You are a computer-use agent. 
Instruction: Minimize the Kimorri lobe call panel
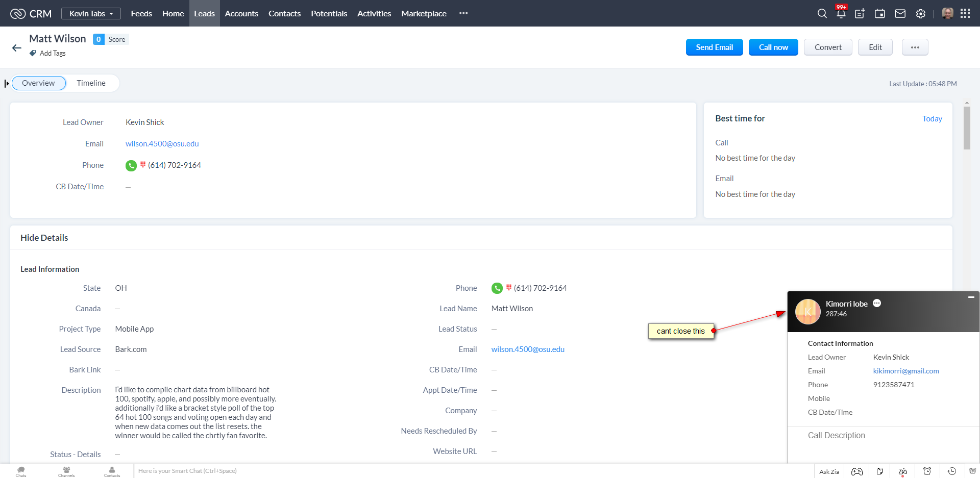tap(971, 297)
